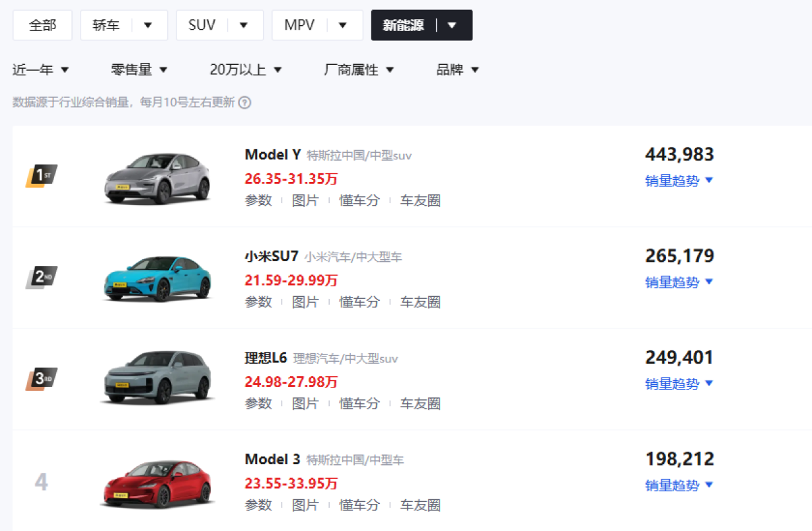
Task: Select the 全部 tab
Action: [x=42, y=25]
